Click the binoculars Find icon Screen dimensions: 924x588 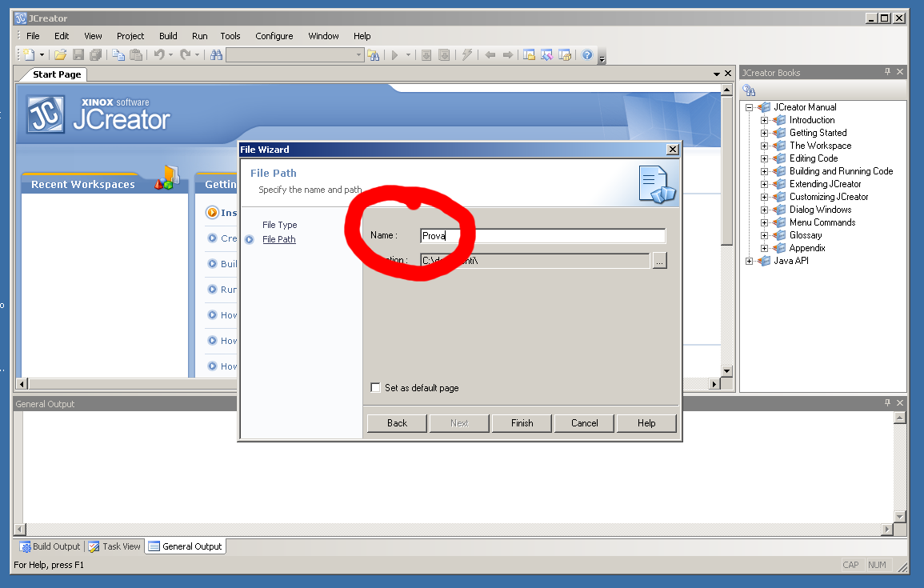[216, 55]
